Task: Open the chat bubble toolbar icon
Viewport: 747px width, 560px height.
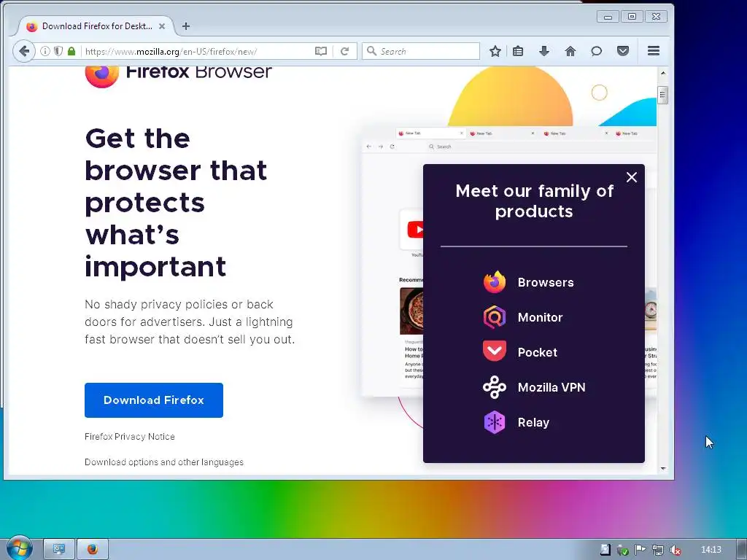Action: pyautogui.click(x=596, y=51)
